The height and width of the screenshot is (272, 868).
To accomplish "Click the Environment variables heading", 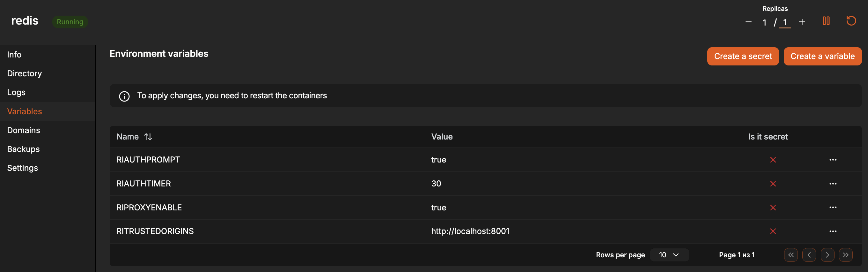I will [x=159, y=54].
